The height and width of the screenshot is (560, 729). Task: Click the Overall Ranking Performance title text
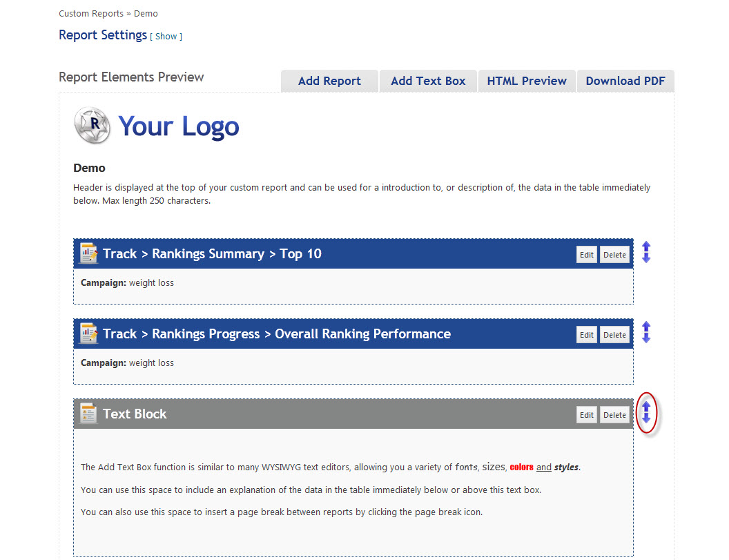(362, 334)
